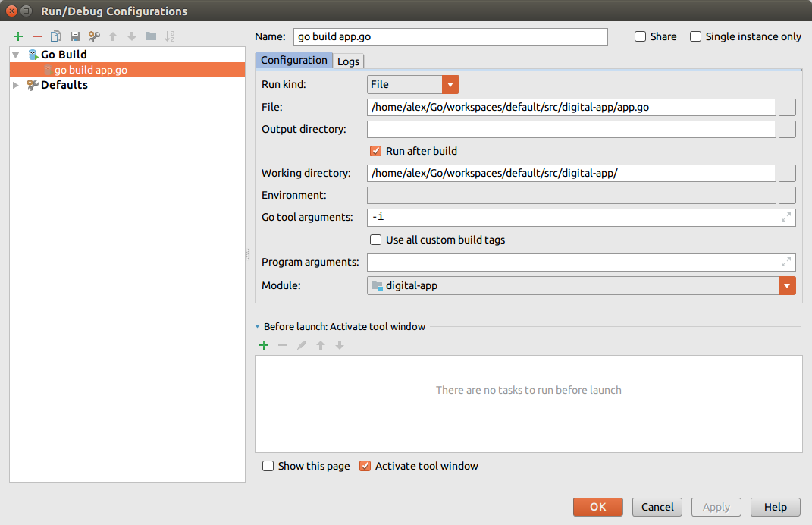Click the green Add New Configuration plus icon

[18, 36]
